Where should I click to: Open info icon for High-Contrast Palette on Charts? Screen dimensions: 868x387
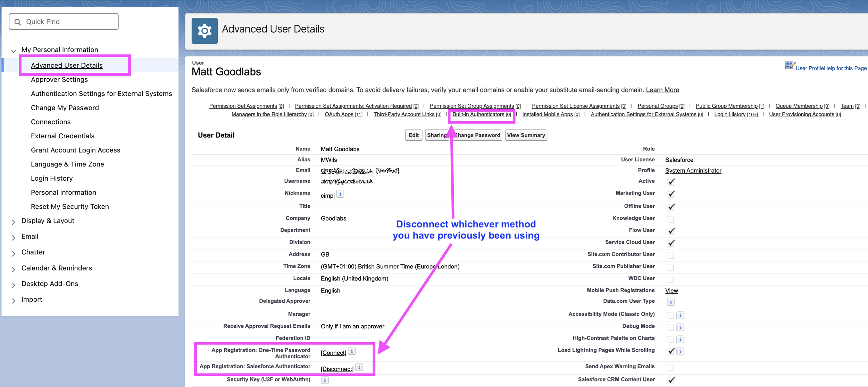[x=680, y=339]
